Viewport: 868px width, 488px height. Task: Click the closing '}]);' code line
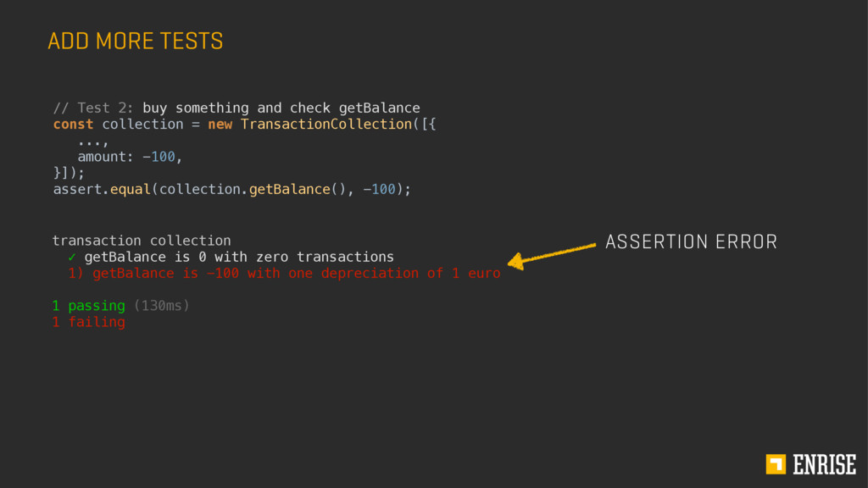tap(69, 173)
